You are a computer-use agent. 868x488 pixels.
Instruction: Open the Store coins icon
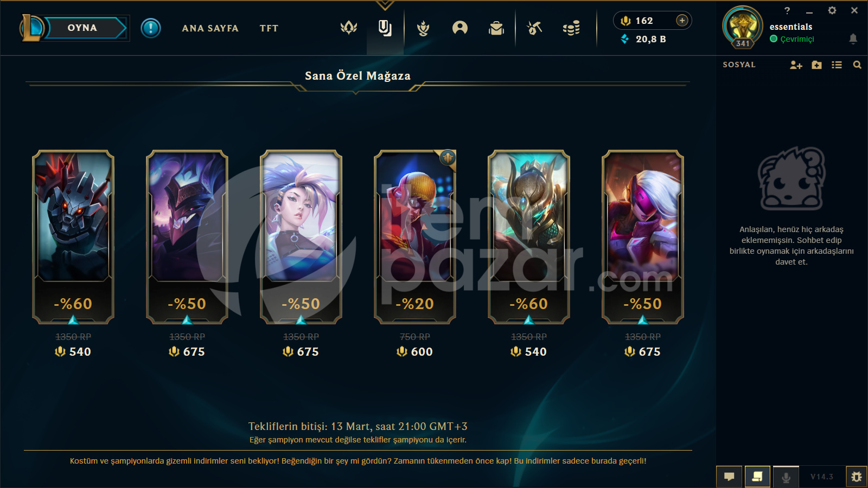tap(571, 28)
